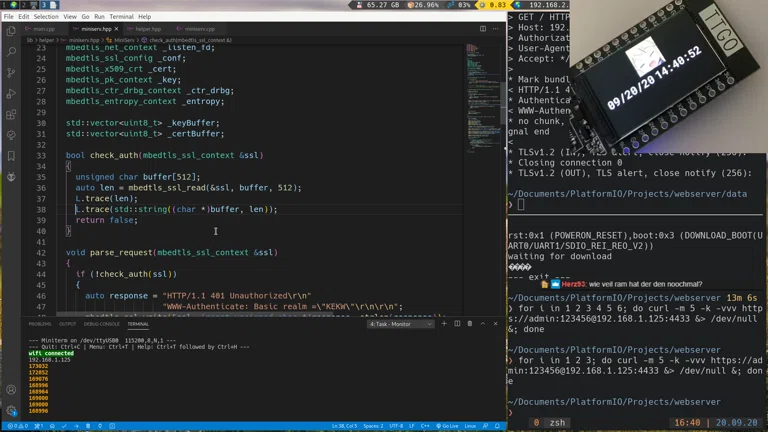This screenshot has height=432, width=768.
Task: Close the terminal panel
Action: click(x=495, y=324)
